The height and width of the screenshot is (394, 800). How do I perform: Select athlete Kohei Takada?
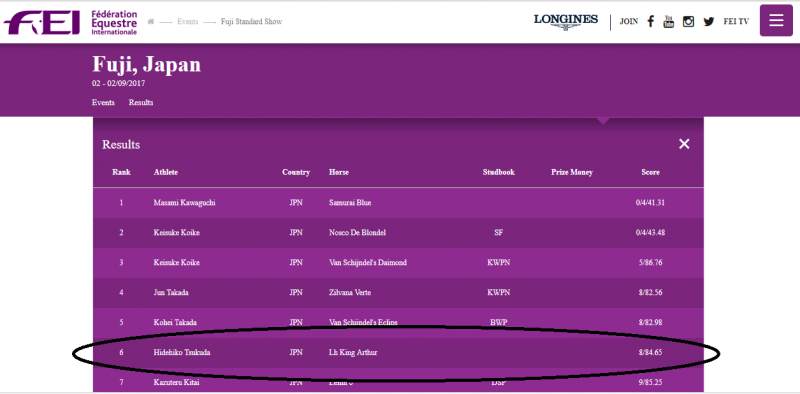175,323
